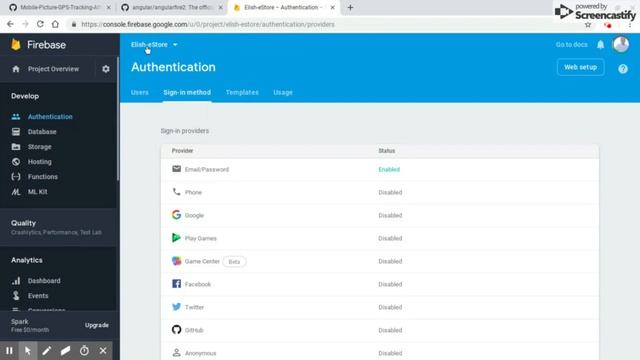
Task: Open the Anonymous provider row
Action: (380, 352)
